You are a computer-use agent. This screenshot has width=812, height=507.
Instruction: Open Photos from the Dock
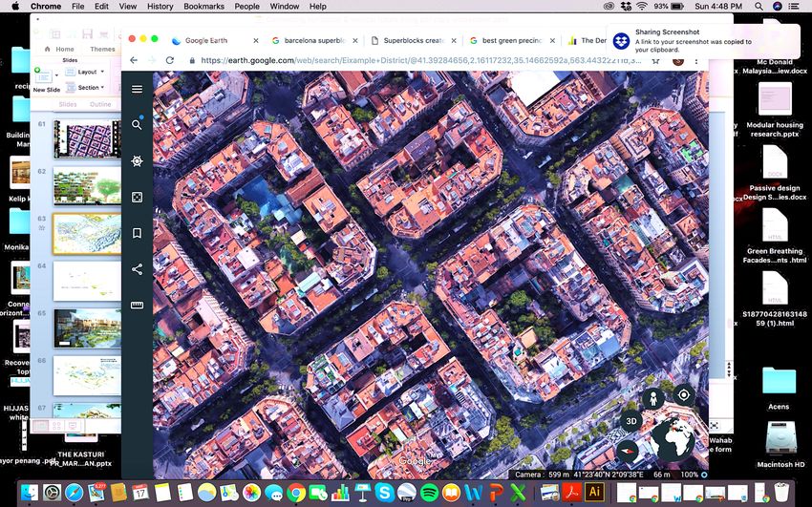tap(251, 493)
